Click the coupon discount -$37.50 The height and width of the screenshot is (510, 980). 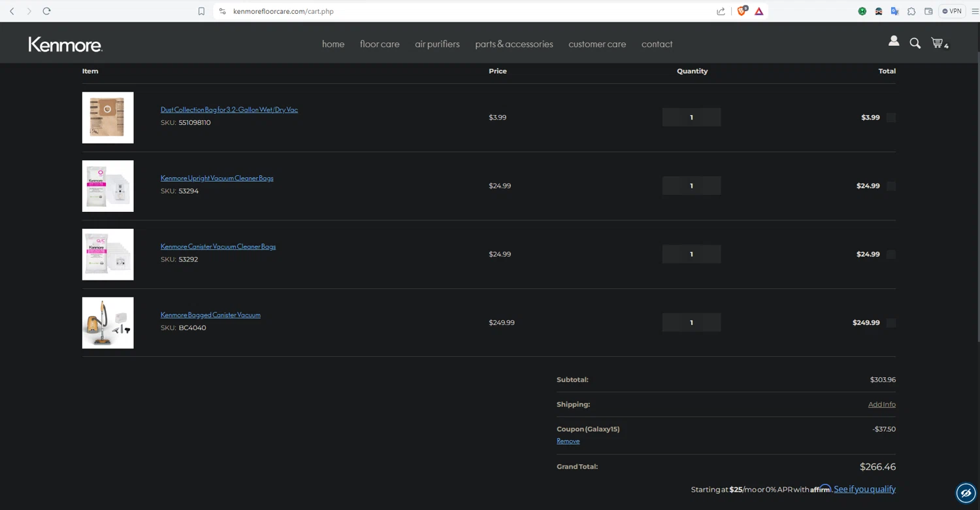point(884,430)
